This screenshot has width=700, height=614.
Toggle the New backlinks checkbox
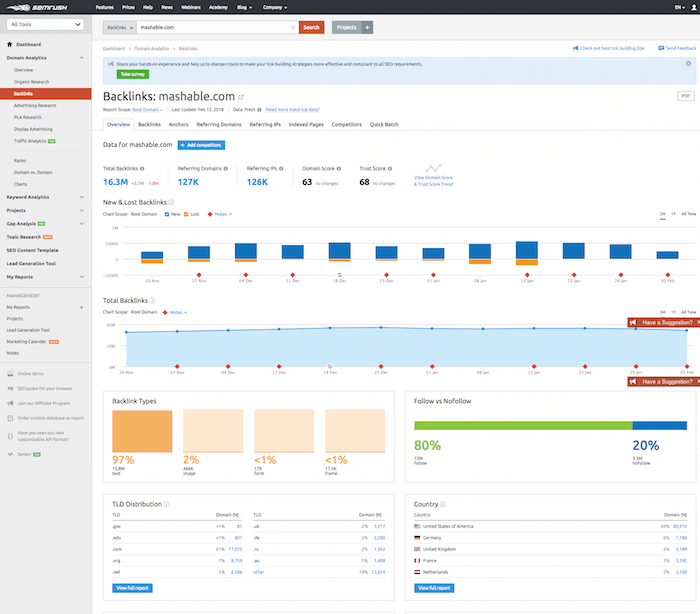[x=167, y=214]
